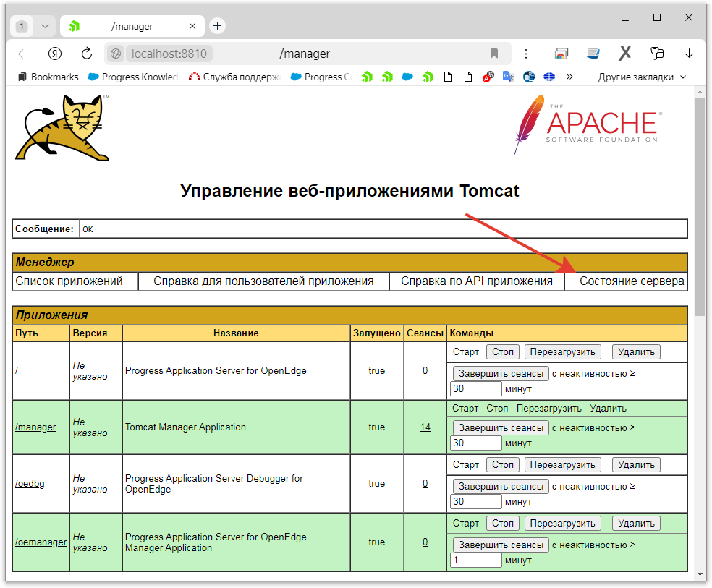Click the blue book extension icon
Screen dimensions: 712x588
pos(593,54)
